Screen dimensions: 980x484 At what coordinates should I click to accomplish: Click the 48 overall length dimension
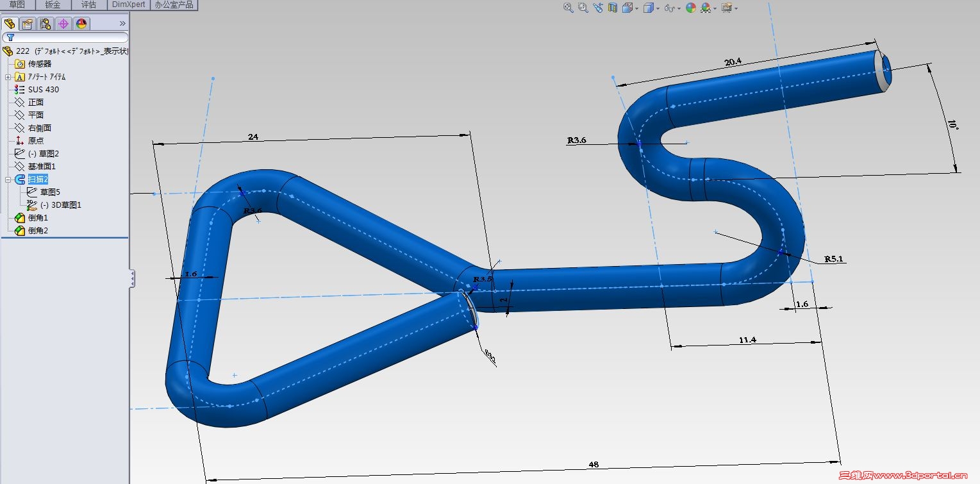pyautogui.click(x=594, y=464)
